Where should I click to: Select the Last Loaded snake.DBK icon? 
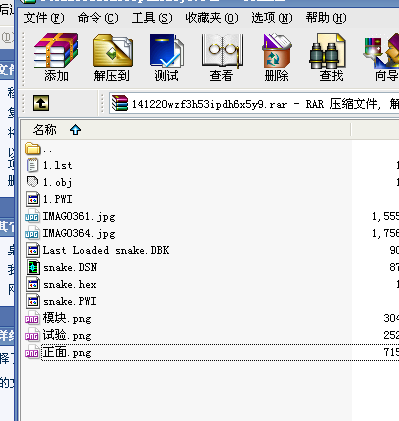point(33,250)
